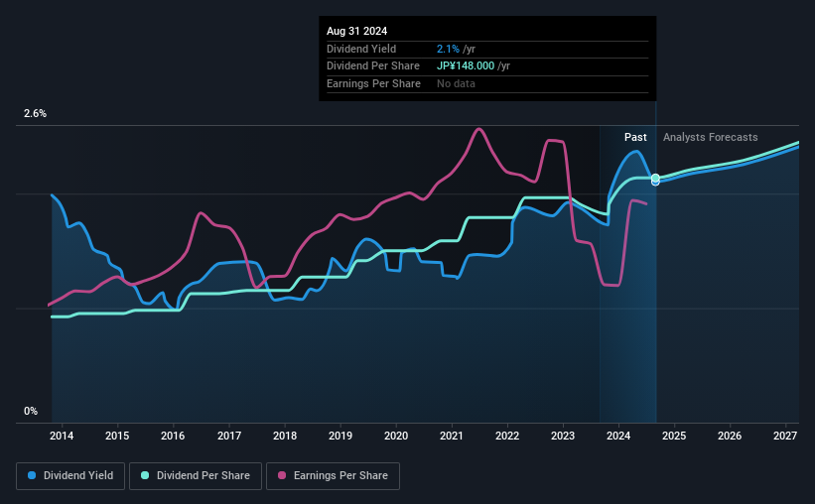
Task: Toggle the Dividend Yield legend button
Action: [x=70, y=476]
